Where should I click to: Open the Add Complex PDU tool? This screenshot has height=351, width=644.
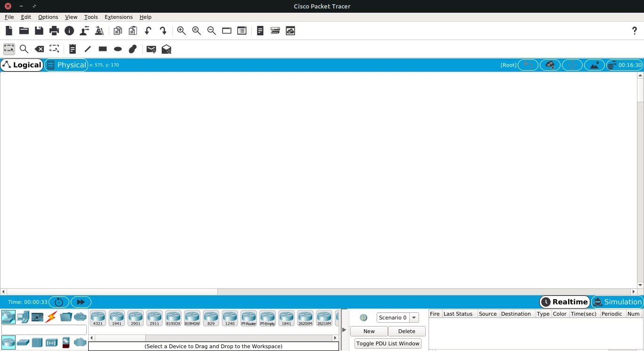point(166,49)
